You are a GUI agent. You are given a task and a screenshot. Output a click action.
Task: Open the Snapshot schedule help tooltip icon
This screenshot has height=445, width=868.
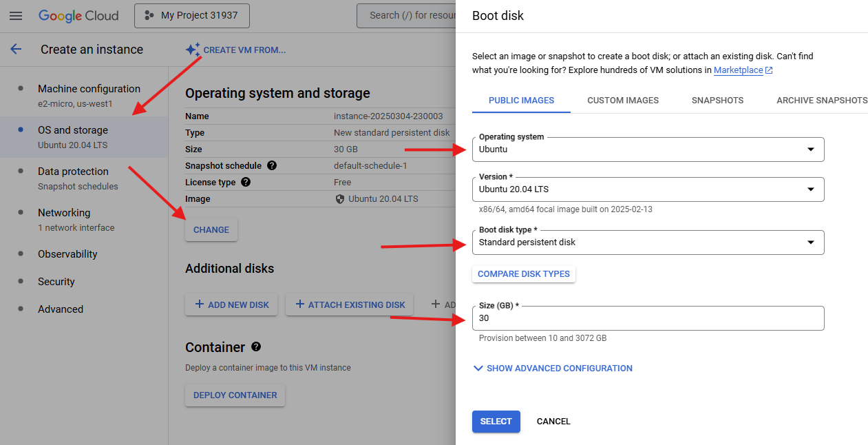[x=271, y=165]
